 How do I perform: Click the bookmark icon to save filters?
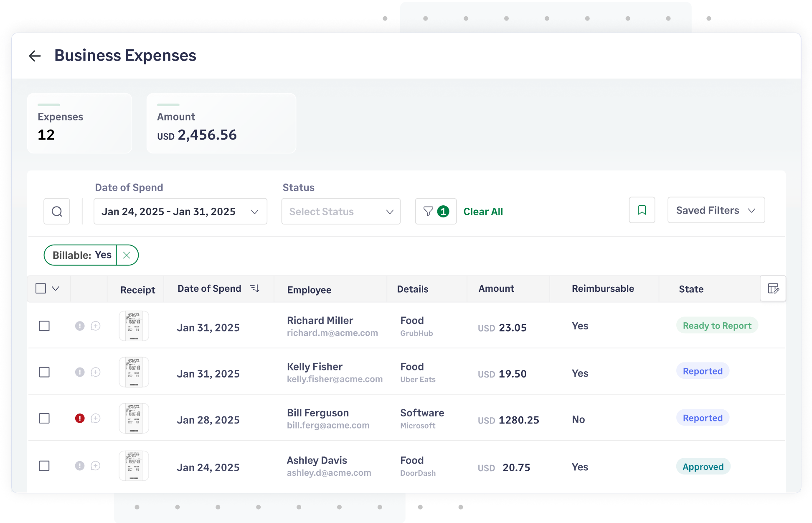(642, 210)
